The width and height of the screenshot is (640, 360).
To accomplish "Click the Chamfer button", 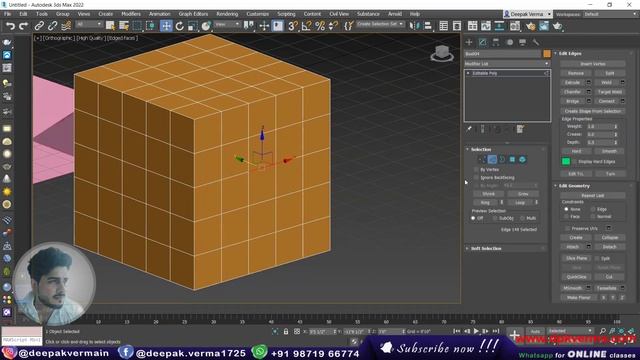I will [x=572, y=92].
